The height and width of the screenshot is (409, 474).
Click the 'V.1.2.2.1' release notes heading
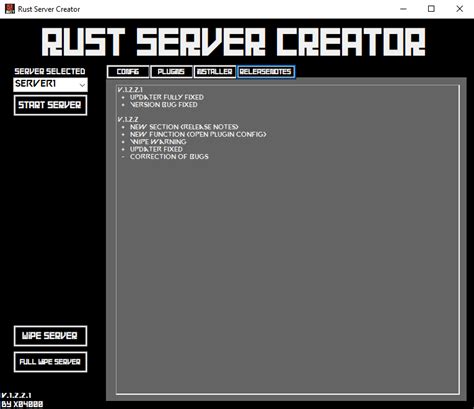click(130, 90)
